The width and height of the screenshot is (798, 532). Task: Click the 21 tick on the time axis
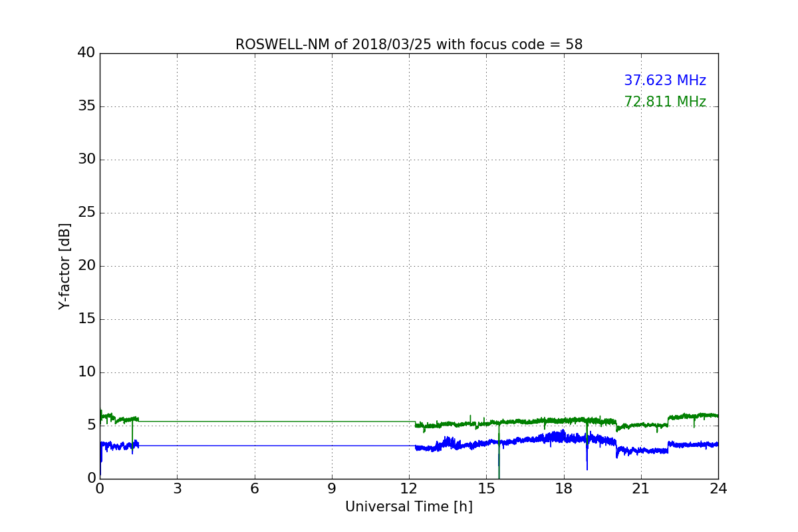(x=641, y=489)
